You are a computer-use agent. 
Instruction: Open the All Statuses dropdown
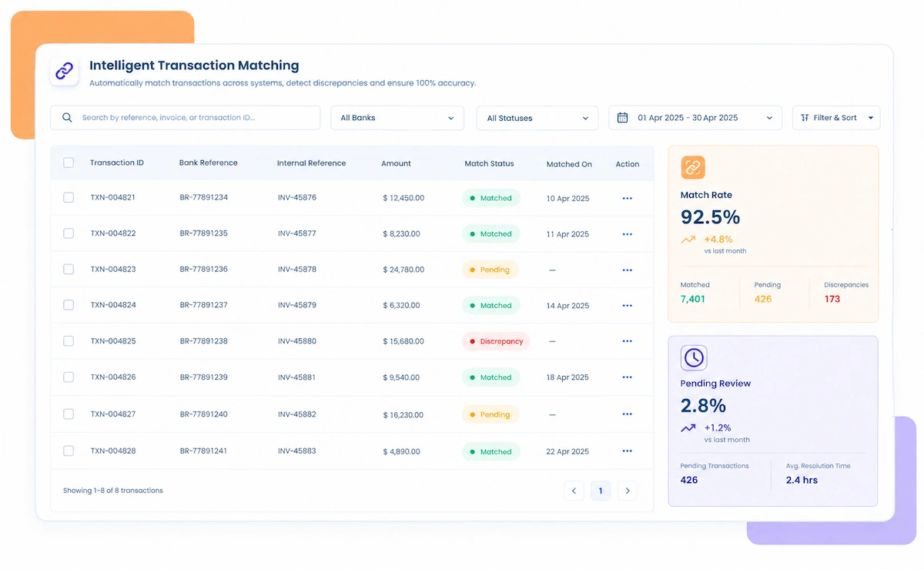(537, 118)
